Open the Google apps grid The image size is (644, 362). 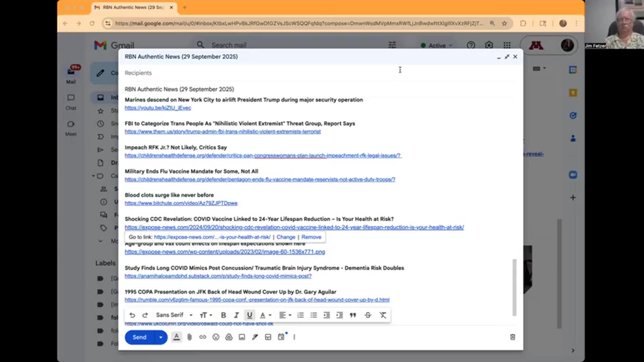pyautogui.click(x=507, y=45)
